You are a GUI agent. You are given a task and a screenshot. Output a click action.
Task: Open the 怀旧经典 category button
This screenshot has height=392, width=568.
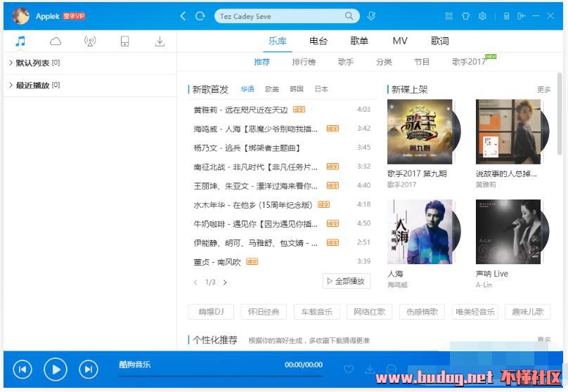point(264,312)
